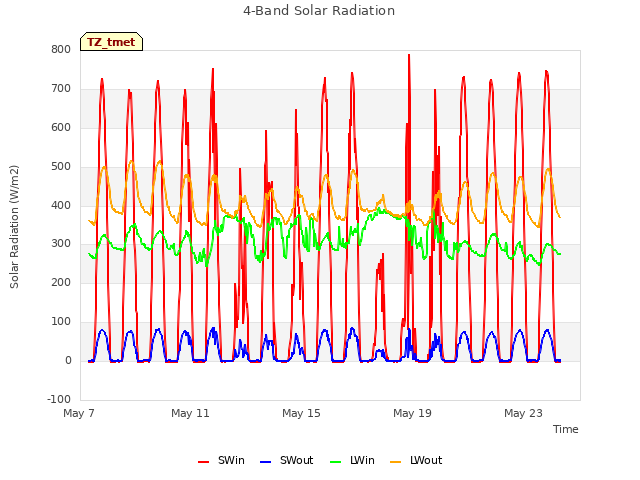The height and width of the screenshot is (480, 640).
Task: Click the May 23 x-axis tick label
Action: click(x=523, y=413)
